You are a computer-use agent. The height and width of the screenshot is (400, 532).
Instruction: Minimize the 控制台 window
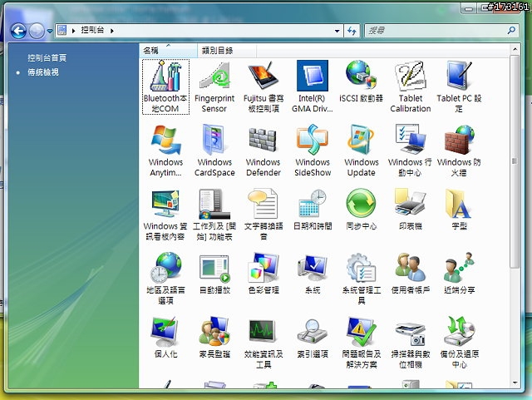469,9
